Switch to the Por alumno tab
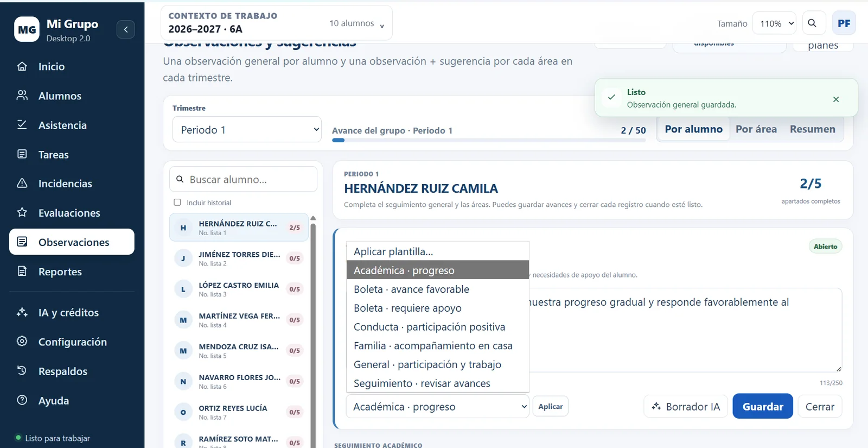This screenshot has width=868, height=448. [x=693, y=129]
